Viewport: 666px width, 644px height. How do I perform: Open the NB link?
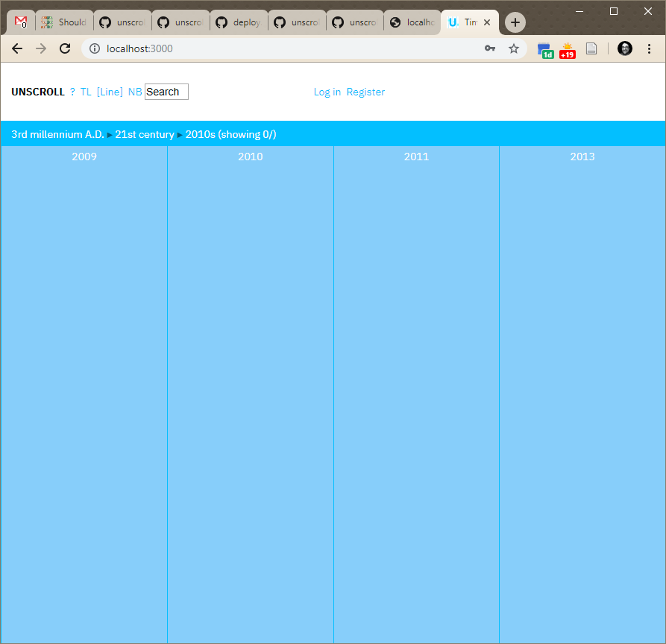click(x=135, y=92)
